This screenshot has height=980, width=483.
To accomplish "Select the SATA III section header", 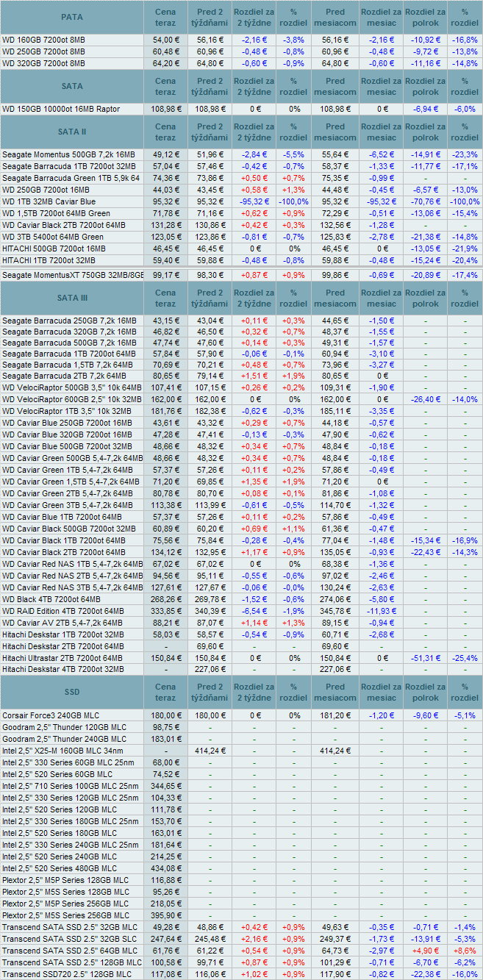I will click(72, 298).
